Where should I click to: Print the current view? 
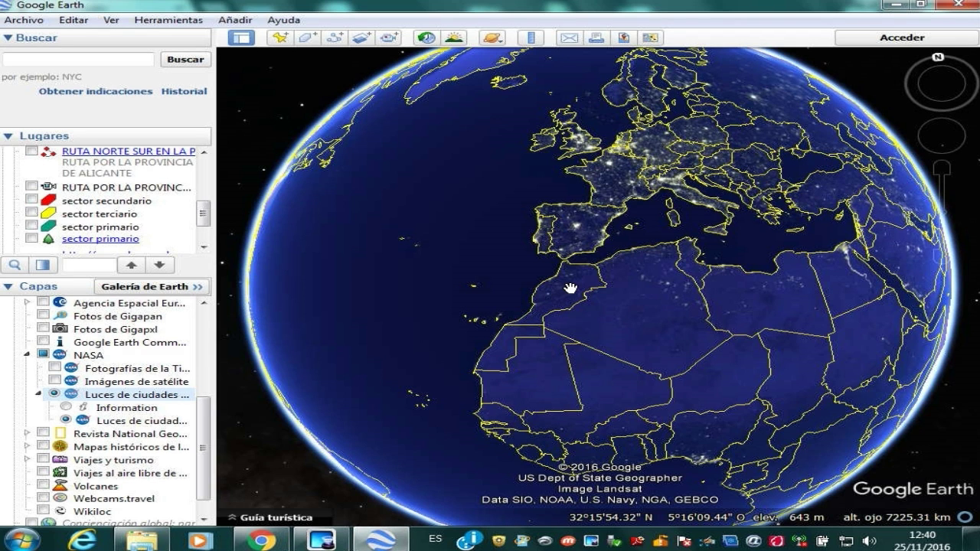[x=596, y=37]
